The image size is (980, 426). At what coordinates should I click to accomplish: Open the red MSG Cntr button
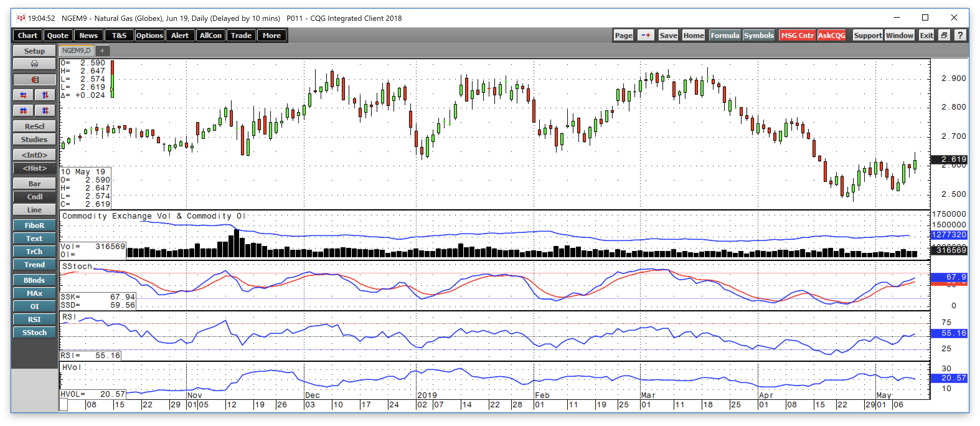[797, 35]
